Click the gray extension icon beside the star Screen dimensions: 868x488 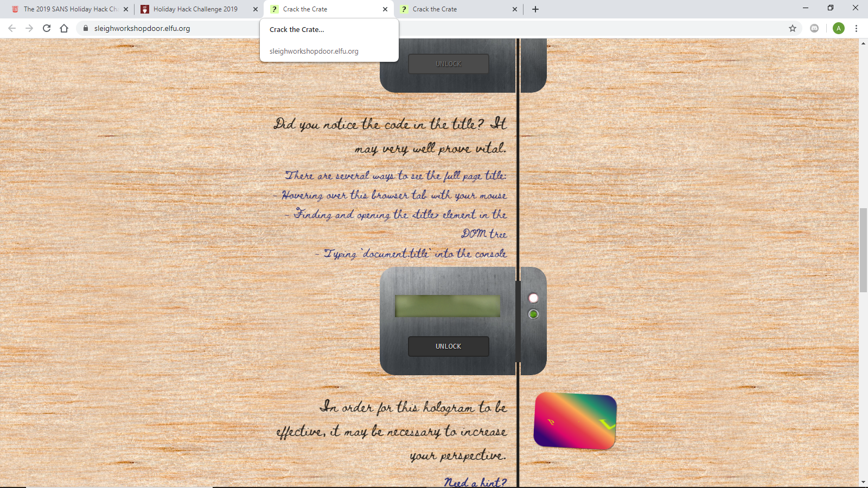pos(814,28)
